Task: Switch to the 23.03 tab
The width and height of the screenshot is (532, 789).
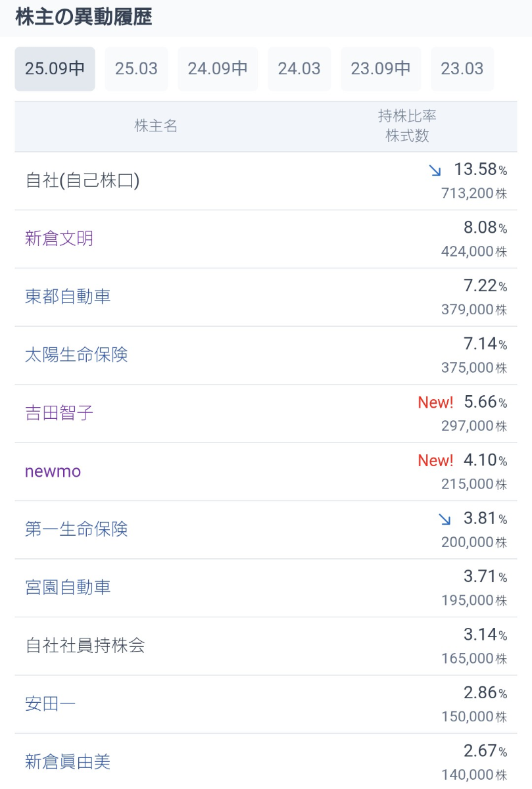Action: (x=462, y=69)
